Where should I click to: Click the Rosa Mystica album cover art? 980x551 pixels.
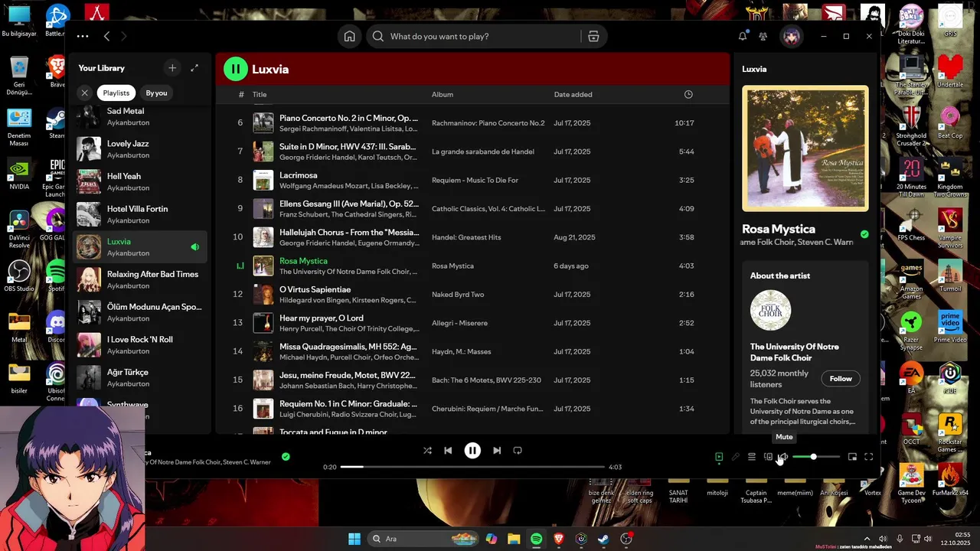click(805, 148)
